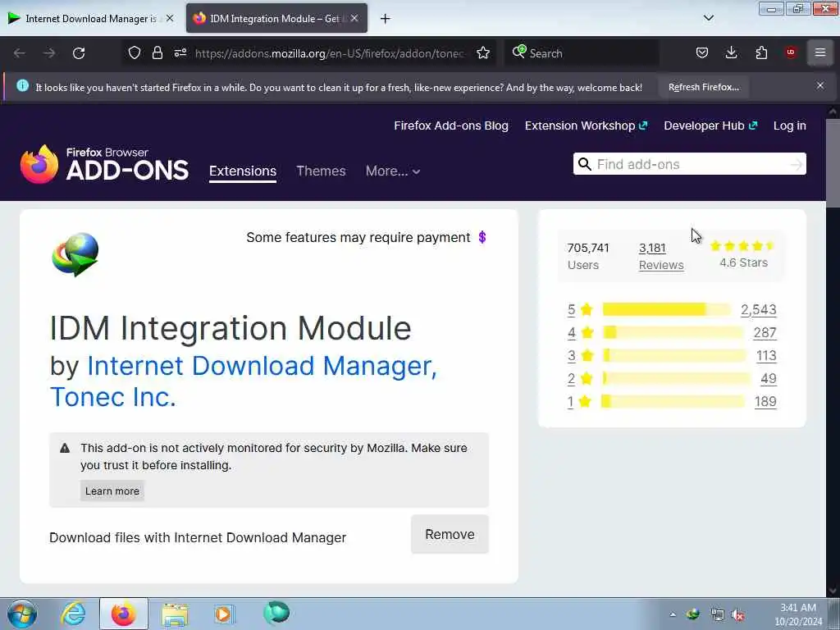Open the Windows Start menu
Viewport: 840px width, 630px height.
click(22, 614)
